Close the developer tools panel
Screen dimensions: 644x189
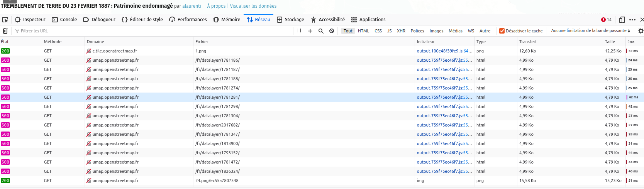click(642, 20)
